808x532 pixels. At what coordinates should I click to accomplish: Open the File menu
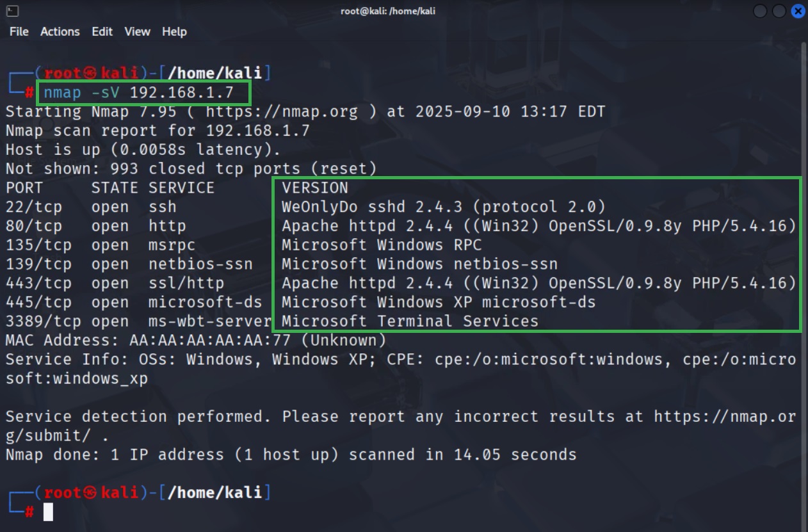19,31
